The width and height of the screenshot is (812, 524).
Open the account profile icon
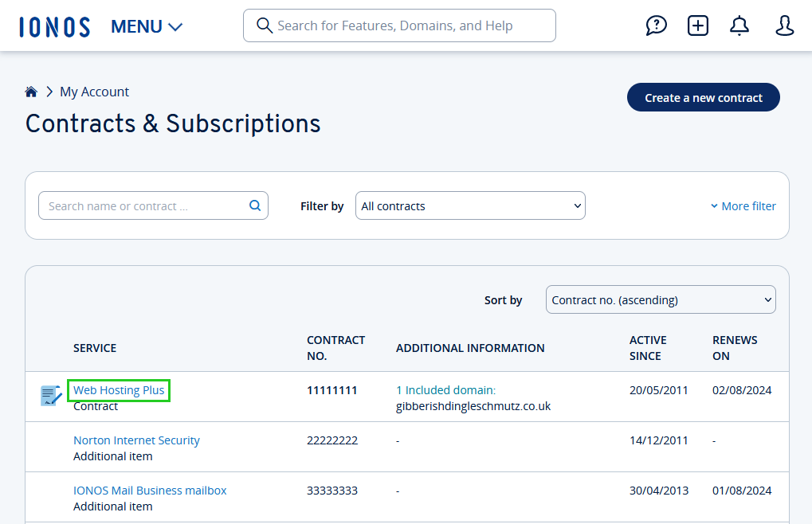pyautogui.click(x=784, y=25)
